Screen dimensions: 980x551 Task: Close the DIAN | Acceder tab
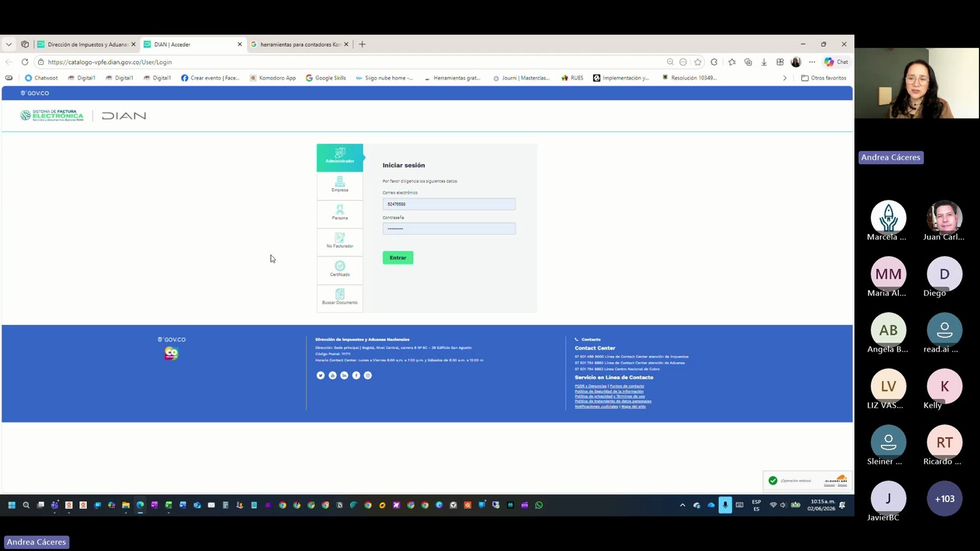(x=239, y=44)
